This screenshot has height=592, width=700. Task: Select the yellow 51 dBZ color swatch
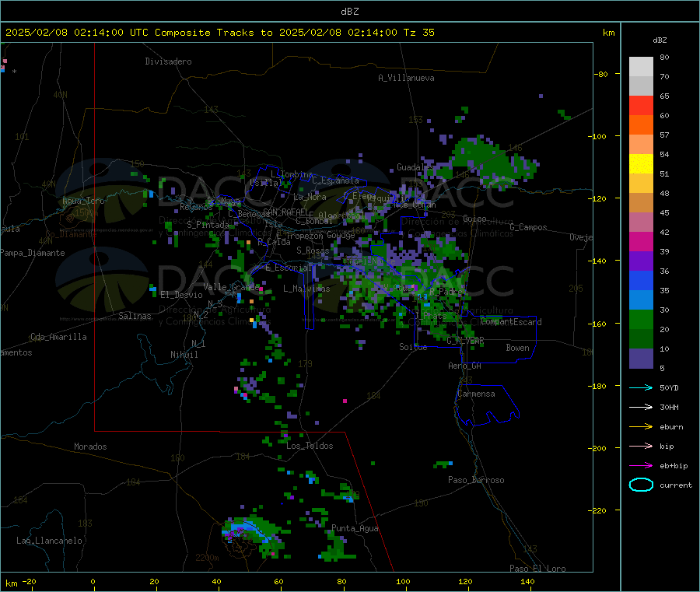click(x=641, y=164)
